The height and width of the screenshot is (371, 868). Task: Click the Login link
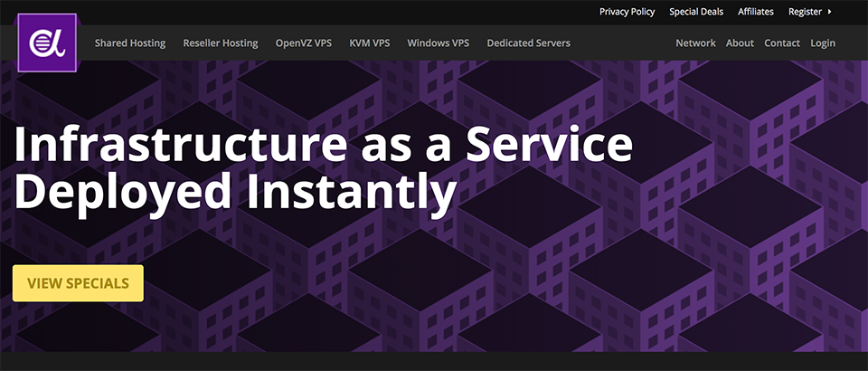(x=823, y=43)
